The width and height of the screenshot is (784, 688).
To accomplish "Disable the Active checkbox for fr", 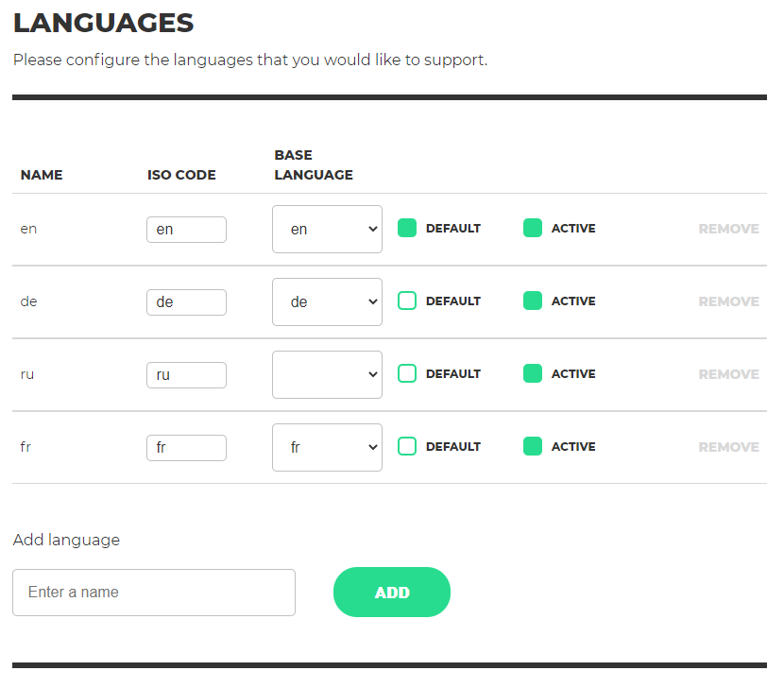I will [x=533, y=446].
